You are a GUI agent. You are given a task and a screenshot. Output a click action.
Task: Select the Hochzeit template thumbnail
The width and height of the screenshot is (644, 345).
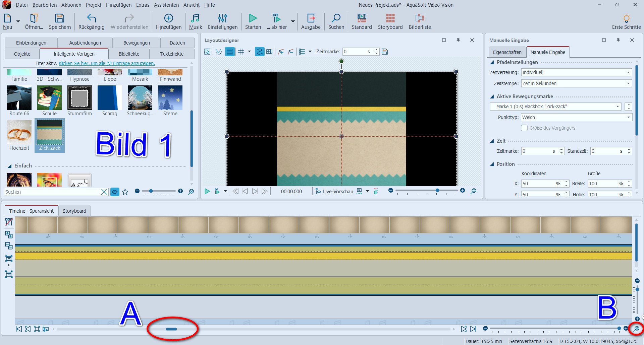coord(19,134)
